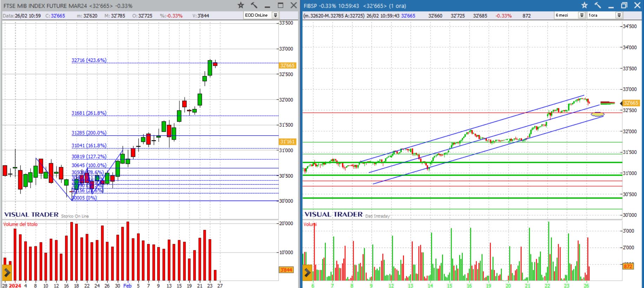Click the C: 32'665 close value
Image resolution: width=644 pixels, height=288 pixels.
[55, 15]
